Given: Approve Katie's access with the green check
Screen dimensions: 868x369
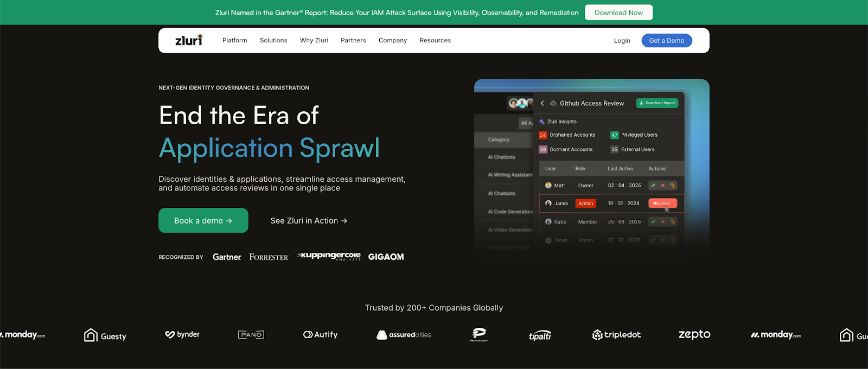Looking at the screenshot, I should [x=653, y=222].
